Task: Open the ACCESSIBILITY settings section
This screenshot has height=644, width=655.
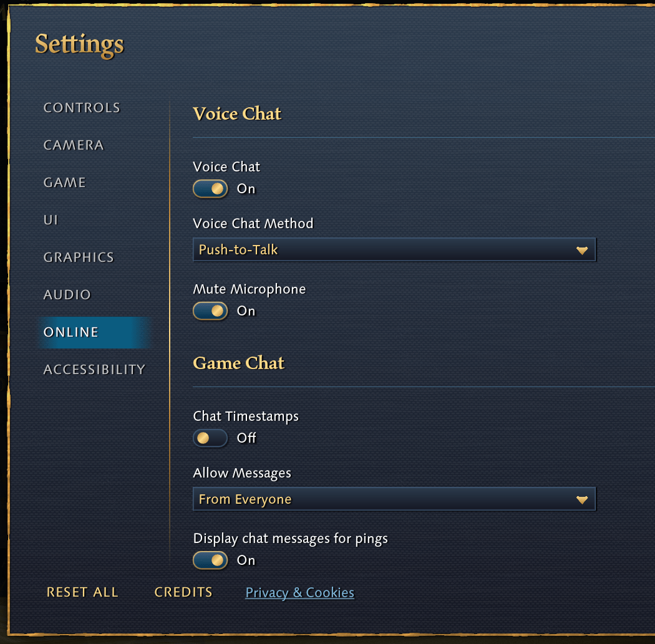Action: tap(94, 369)
